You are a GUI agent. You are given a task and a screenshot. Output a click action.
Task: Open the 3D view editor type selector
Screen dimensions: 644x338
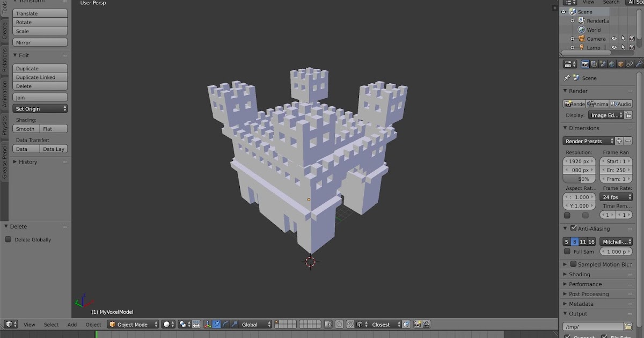pyautogui.click(x=11, y=325)
